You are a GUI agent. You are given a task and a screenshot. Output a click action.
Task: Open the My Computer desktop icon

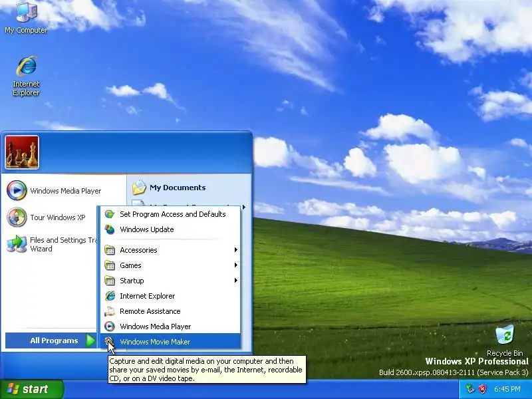click(x=26, y=16)
